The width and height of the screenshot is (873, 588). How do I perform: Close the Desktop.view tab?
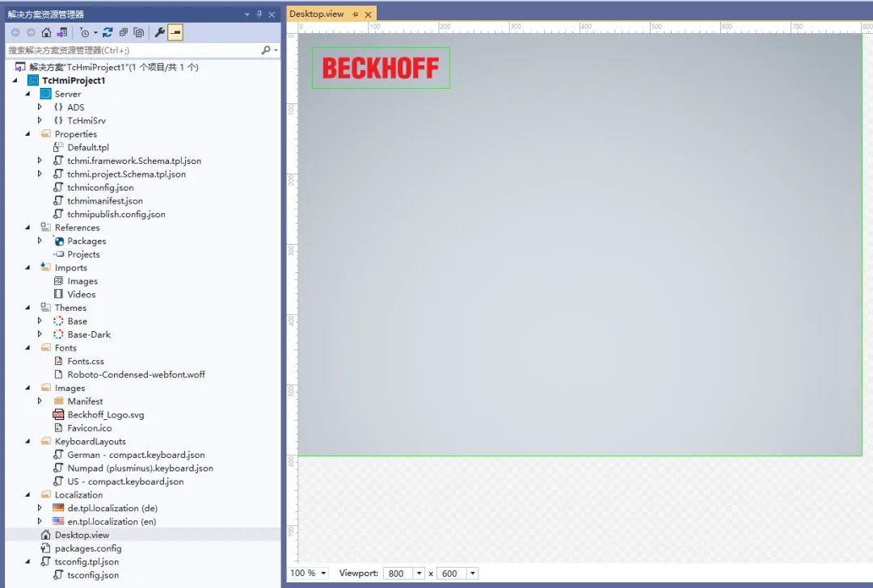368,15
